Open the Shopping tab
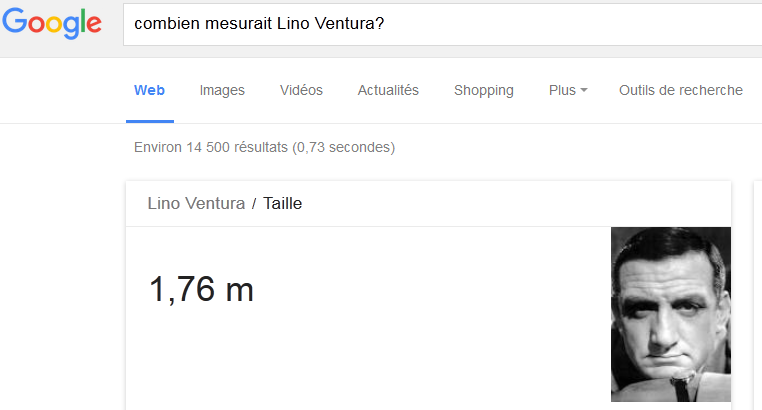 [484, 90]
